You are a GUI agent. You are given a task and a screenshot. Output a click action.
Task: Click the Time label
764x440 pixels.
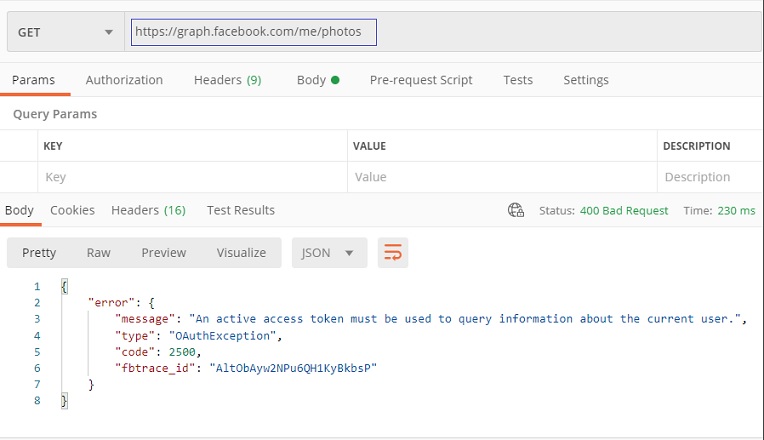698,210
